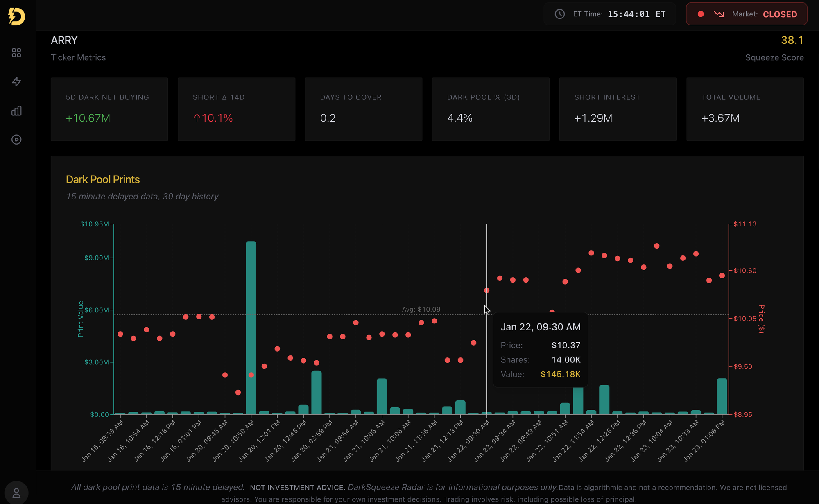Click the play circle sidebar icon
The height and width of the screenshot is (504, 819).
[x=16, y=140]
